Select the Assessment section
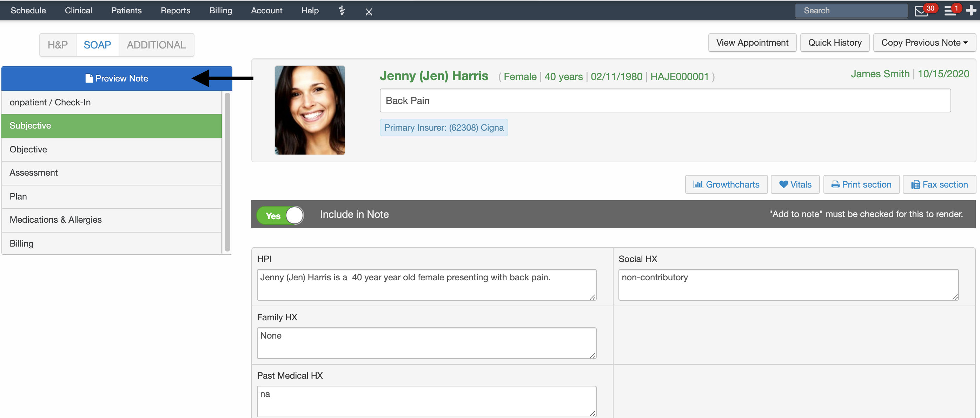This screenshot has width=980, height=418. 112,173
